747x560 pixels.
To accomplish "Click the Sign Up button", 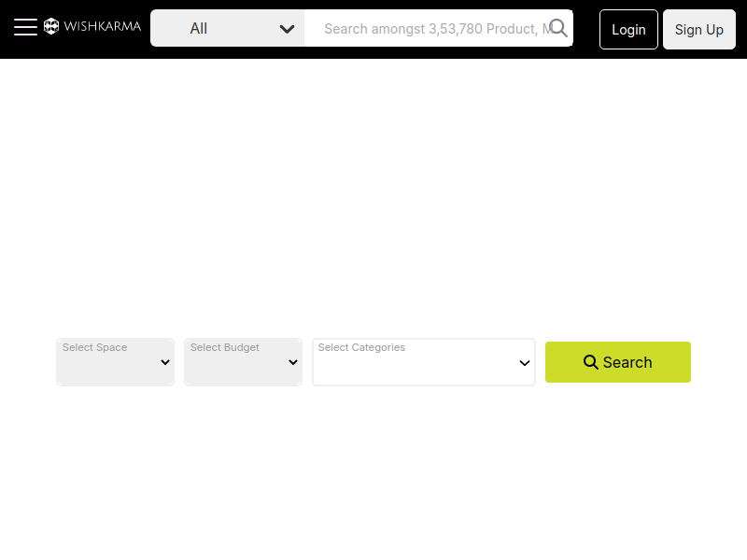I will (x=698, y=30).
